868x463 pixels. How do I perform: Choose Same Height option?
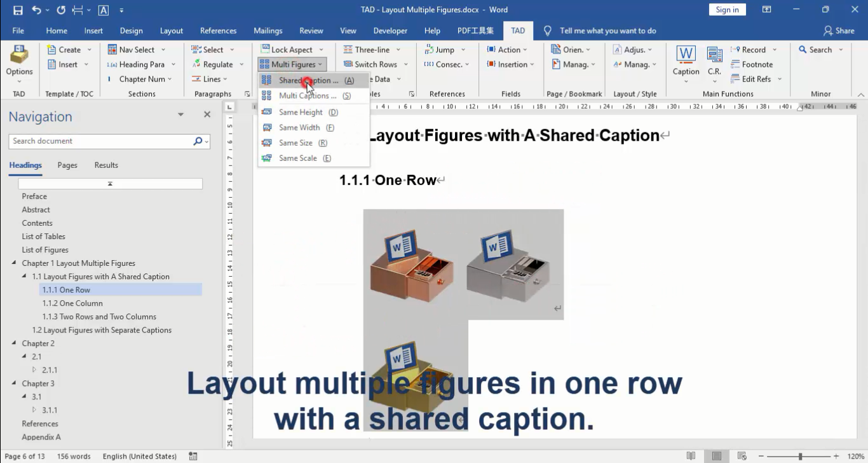314,113
